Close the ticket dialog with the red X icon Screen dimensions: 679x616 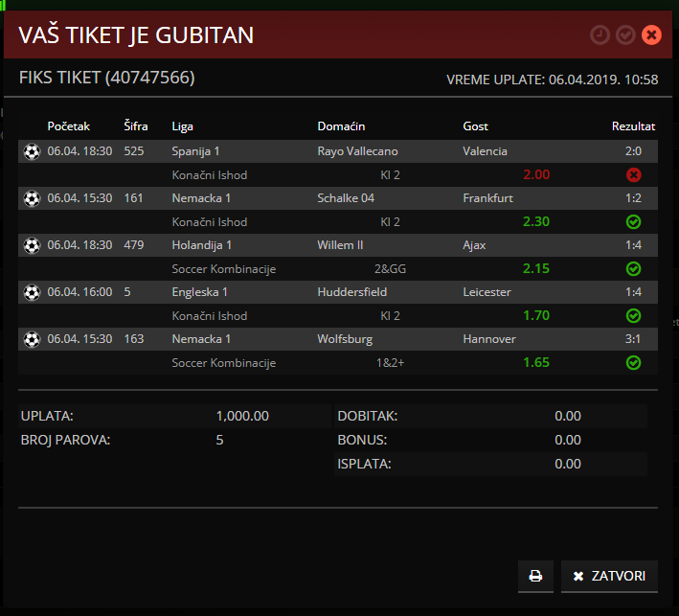click(651, 35)
